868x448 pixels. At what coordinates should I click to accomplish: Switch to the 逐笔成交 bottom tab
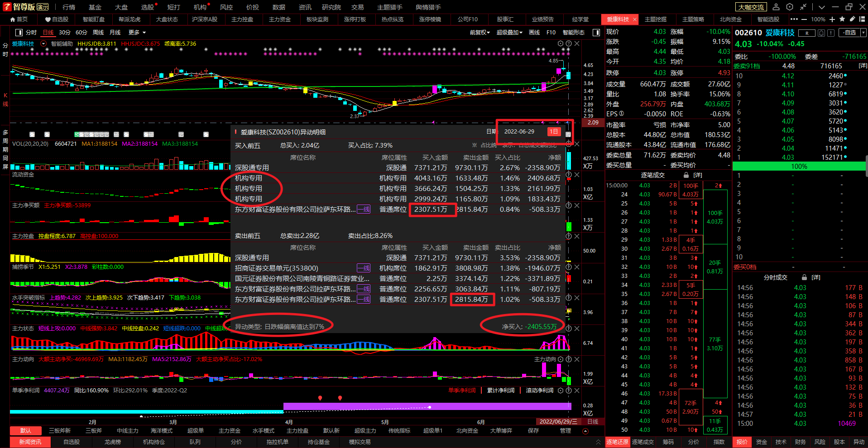(643, 442)
